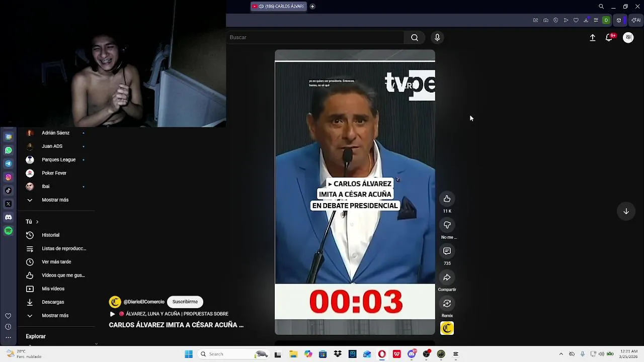Open Telegram in the Opera sidebar

(x=9, y=163)
